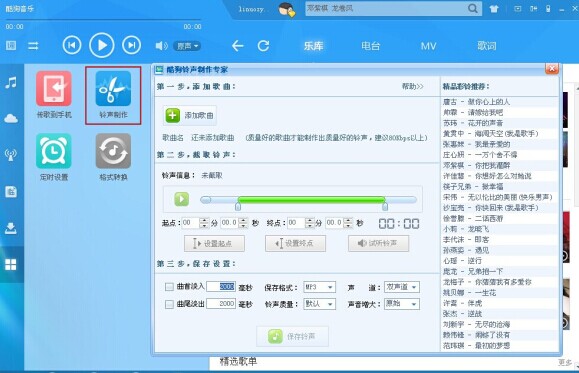Open the cloud sidebar icon
579x373 pixels.
coord(11,119)
